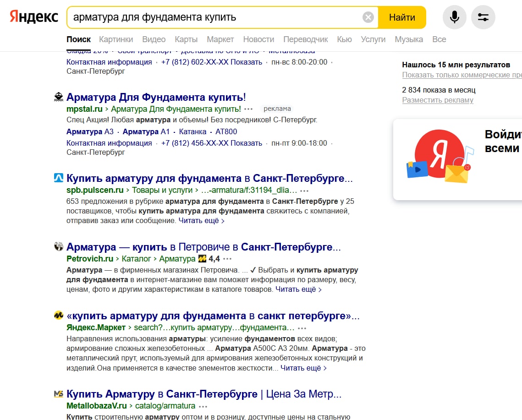
Task: Open 'Купить арматуру для фундамента в Санкт-Петербурге' result
Action: click(209, 178)
